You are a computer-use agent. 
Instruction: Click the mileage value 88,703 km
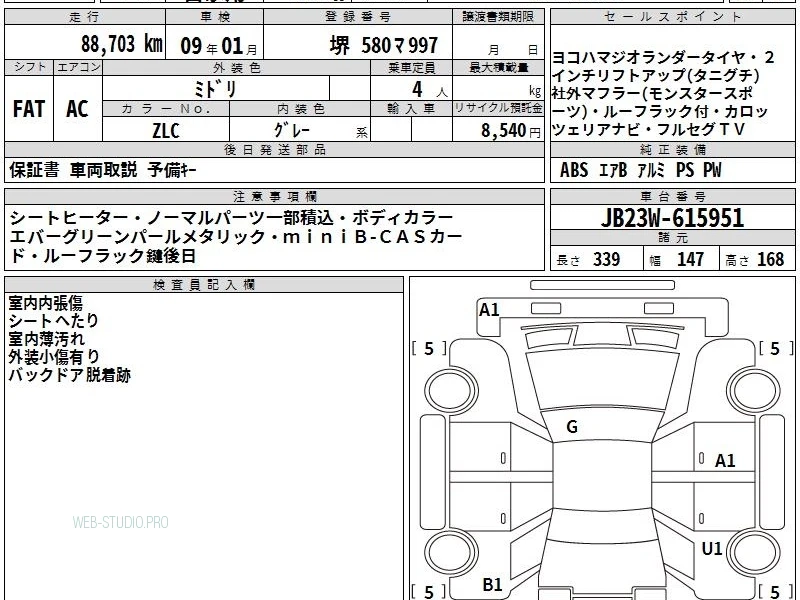point(121,44)
